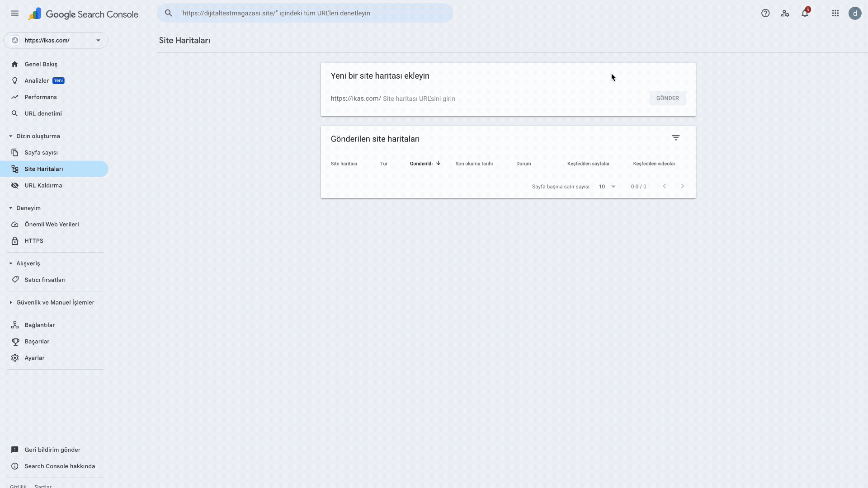Open users and permissions icon
This screenshot has height=488, width=868.
[x=785, y=14]
